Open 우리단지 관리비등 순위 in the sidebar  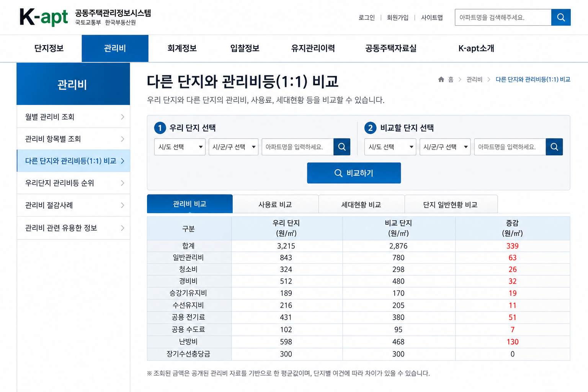click(x=73, y=183)
